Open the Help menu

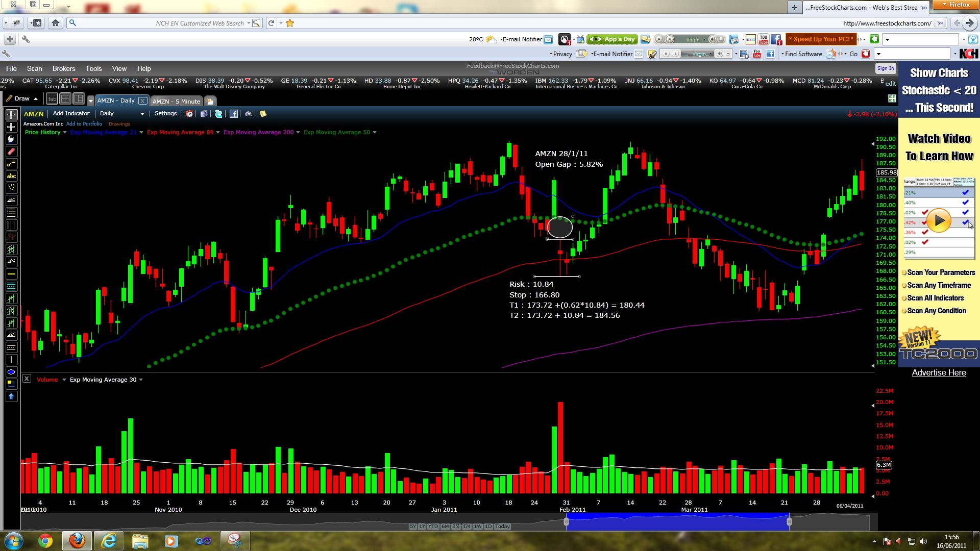click(x=144, y=68)
